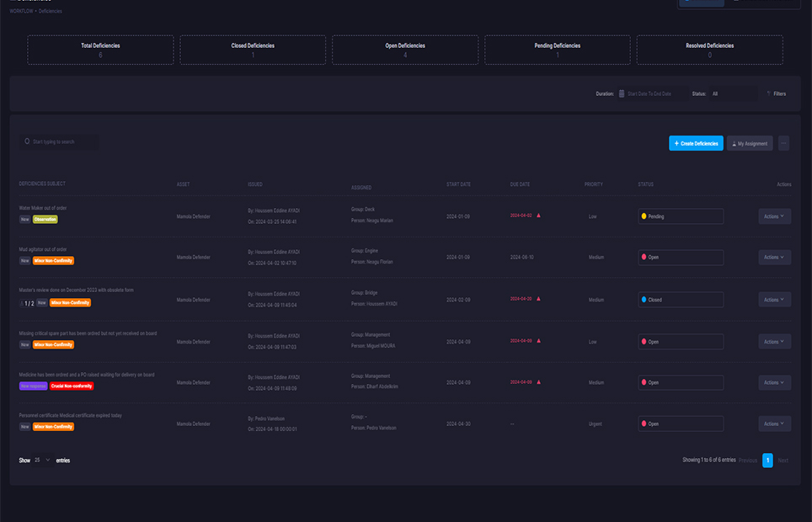The width and height of the screenshot is (812, 522).
Task: Click the ellipsis icon next to My Assignment
Action: 783,143
